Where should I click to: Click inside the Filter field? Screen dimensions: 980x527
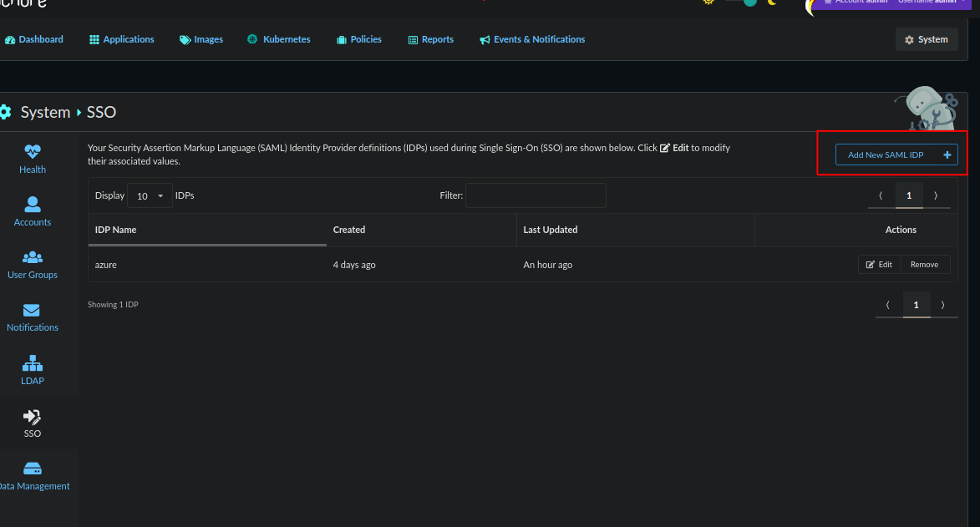coord(536,195)
